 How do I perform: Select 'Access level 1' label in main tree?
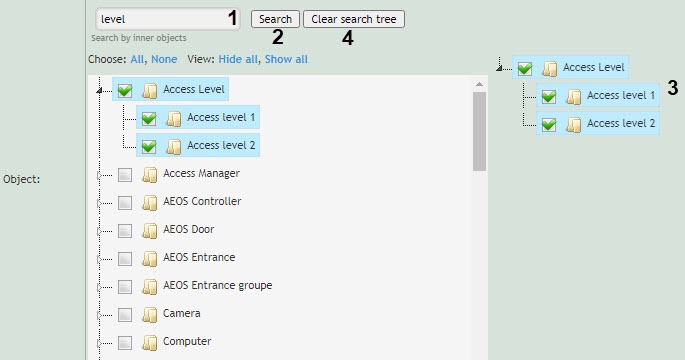point(221,117)
